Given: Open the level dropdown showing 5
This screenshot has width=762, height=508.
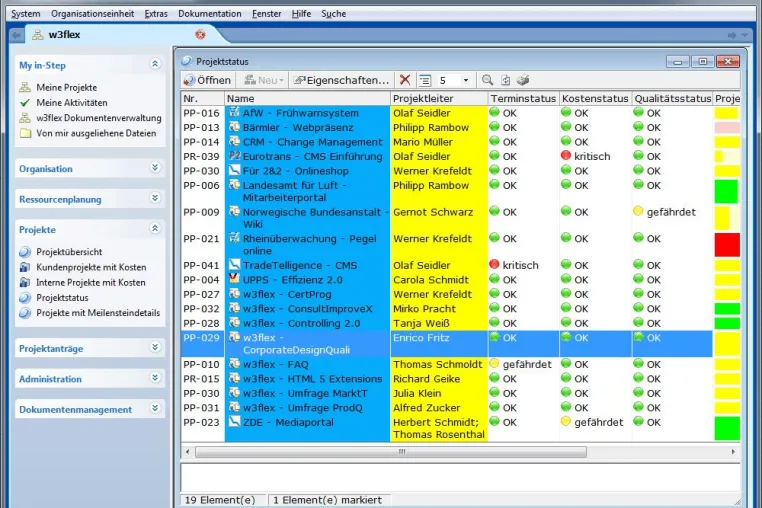Looking at the screenshot, I should coord(466,80).
